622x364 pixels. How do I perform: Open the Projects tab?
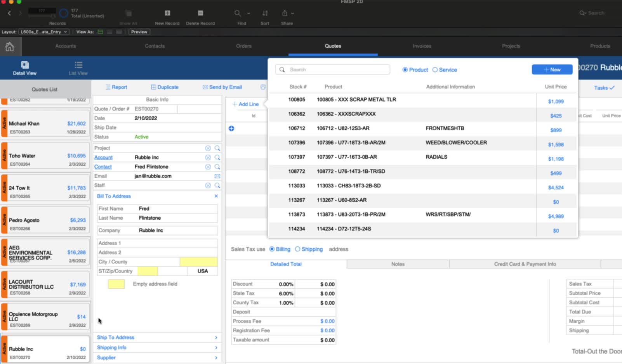point(511,46)
